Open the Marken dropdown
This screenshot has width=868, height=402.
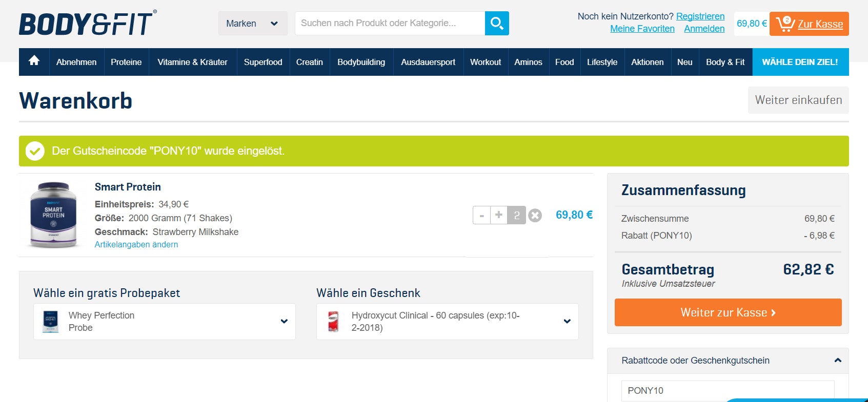click(x=252, y=24)
